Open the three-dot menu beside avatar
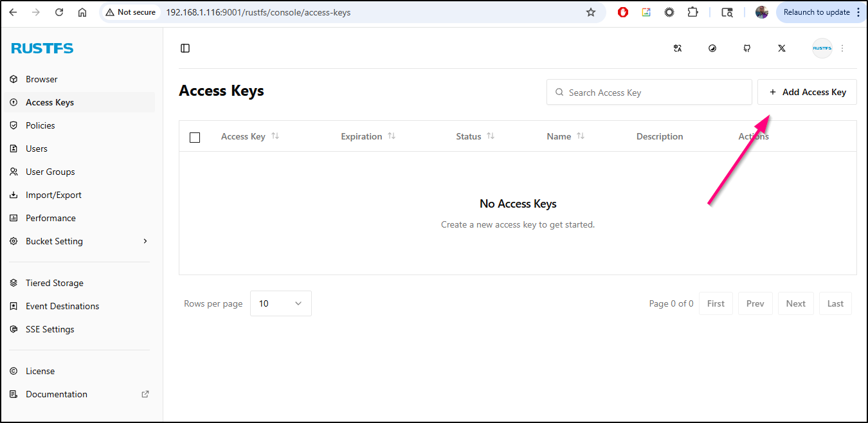Image resolution: width=868 pixels, height=423 pixels. pyautogui.click(x=842, y=48)
